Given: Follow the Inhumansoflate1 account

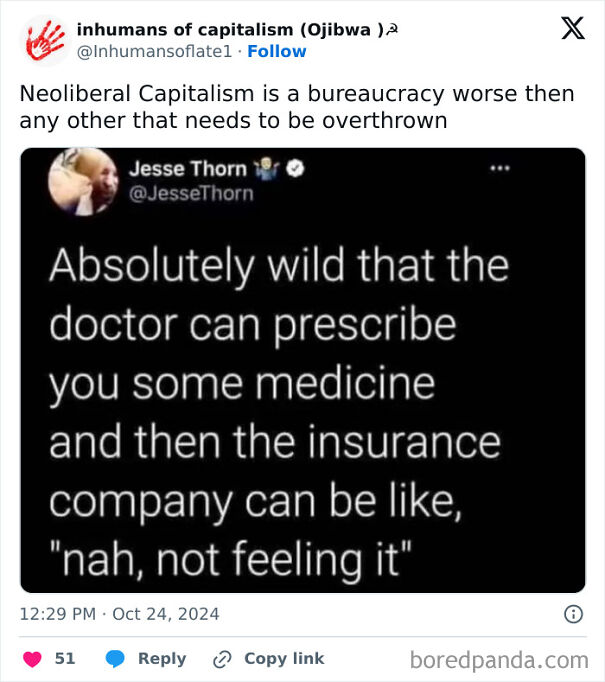Looking at the screenshot, I should click(277, 51).
